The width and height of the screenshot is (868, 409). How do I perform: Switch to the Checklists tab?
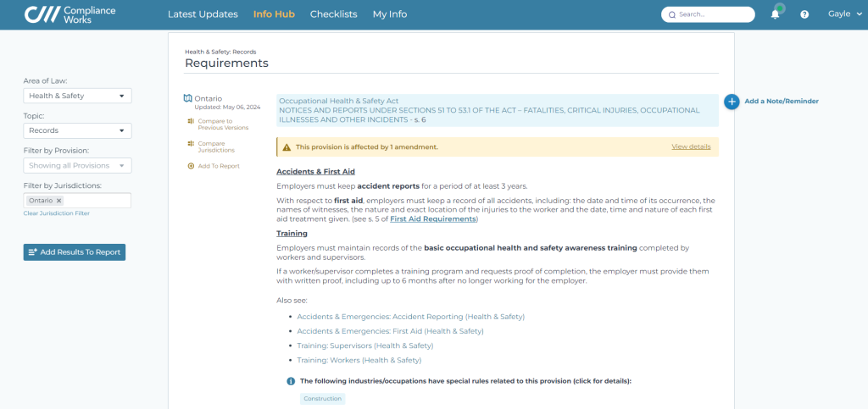pyautogui.click(x=333, y=14)
